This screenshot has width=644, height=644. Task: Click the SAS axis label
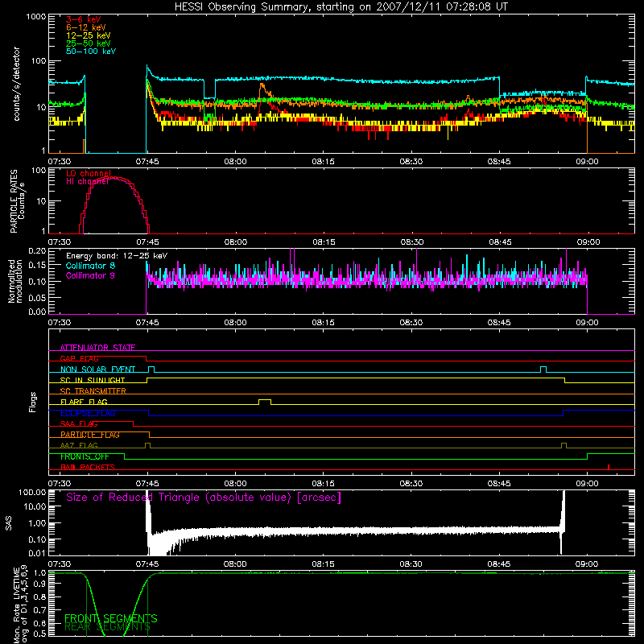9,523
